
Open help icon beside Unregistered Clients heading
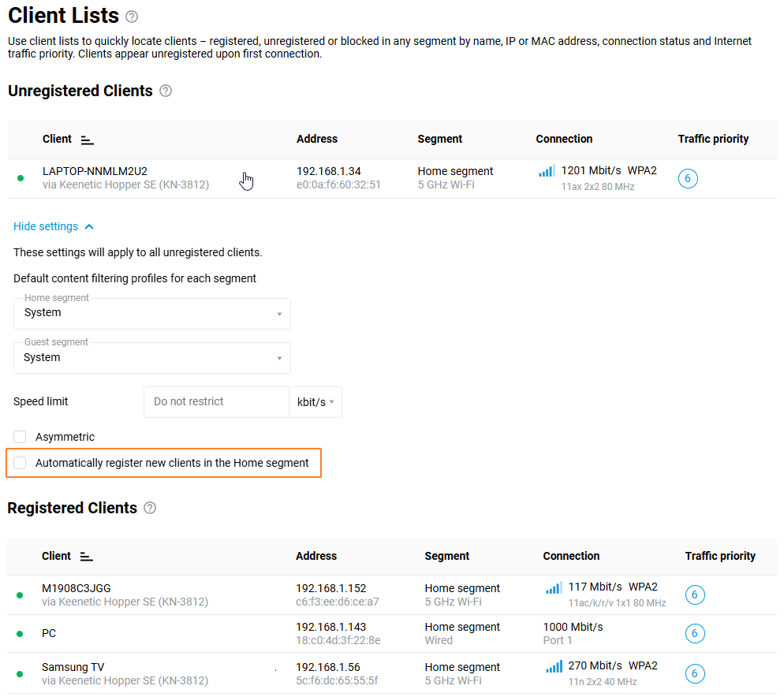pos(166,91)
